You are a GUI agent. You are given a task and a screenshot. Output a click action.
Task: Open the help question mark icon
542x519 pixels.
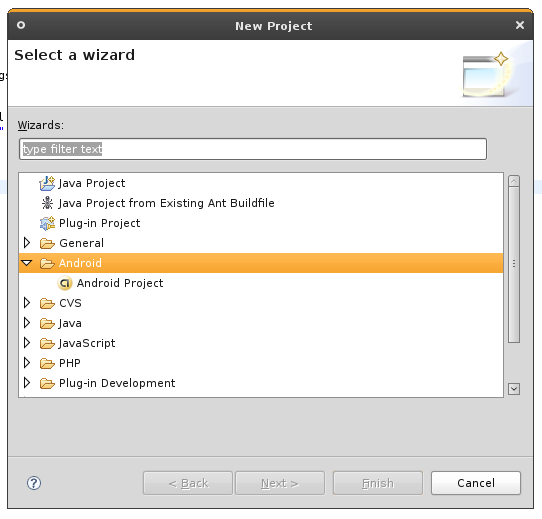click(34, 483)
